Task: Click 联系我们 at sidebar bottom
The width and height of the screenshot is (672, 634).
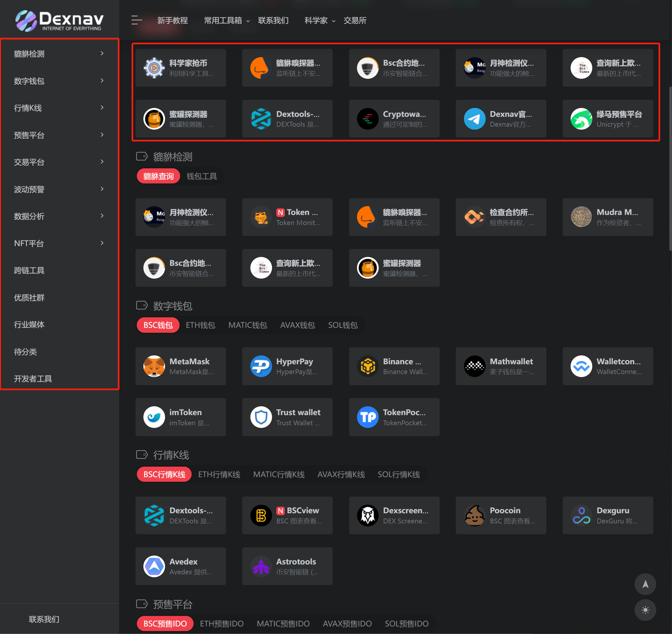Action: [x=44, y=619]
